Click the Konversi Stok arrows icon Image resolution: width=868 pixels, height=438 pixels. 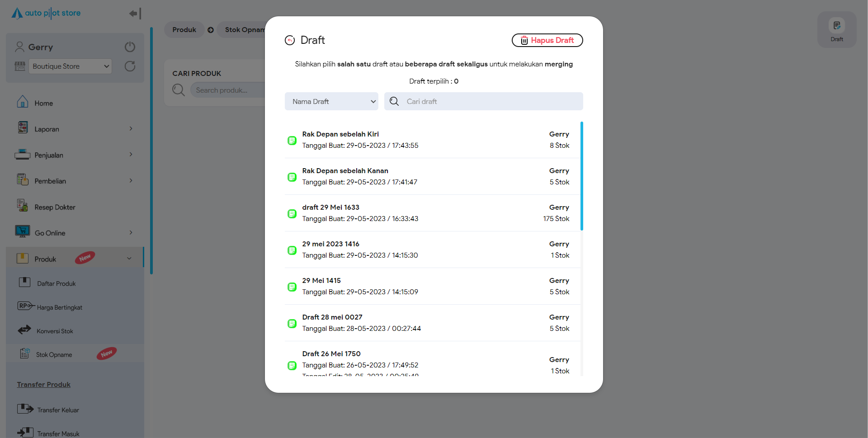pos(24,330)
